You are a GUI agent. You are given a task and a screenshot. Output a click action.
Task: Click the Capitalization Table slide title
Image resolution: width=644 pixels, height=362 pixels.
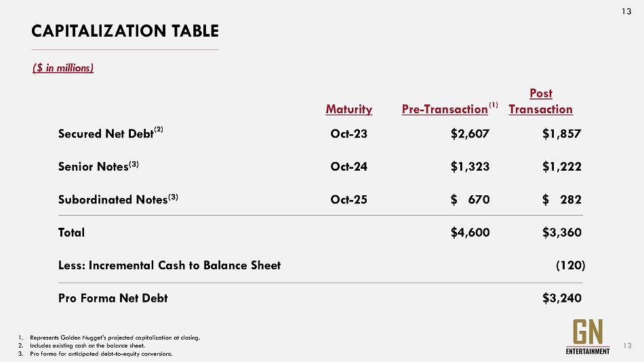pos(125,31)
